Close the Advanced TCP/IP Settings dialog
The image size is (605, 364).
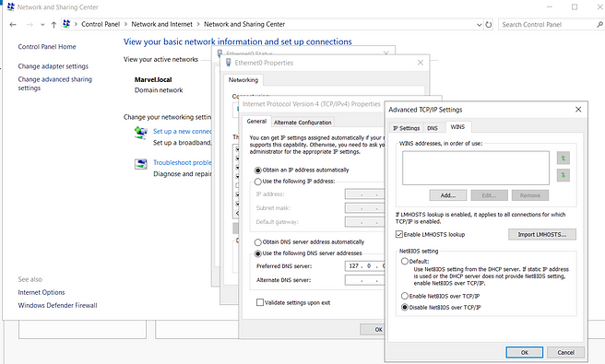578,110
